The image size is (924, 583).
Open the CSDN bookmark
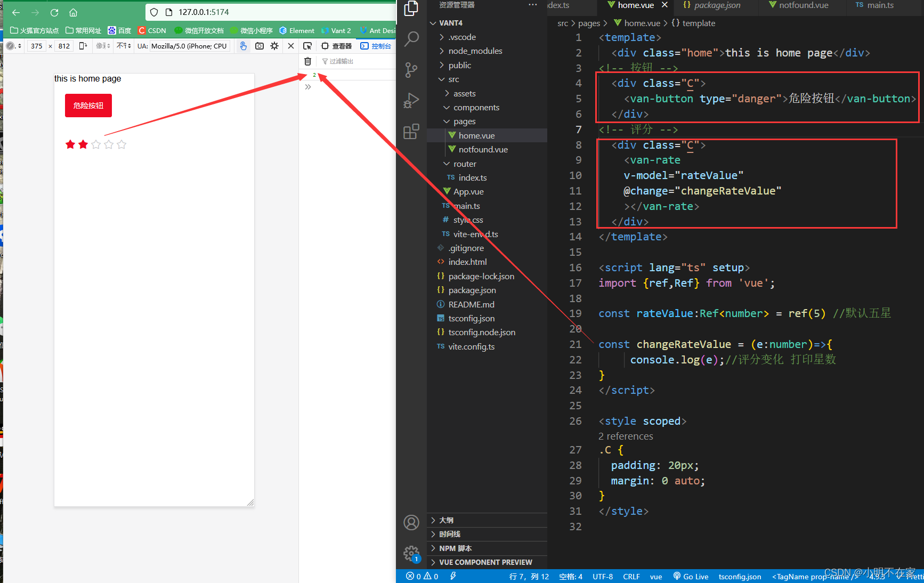[152, 30]
